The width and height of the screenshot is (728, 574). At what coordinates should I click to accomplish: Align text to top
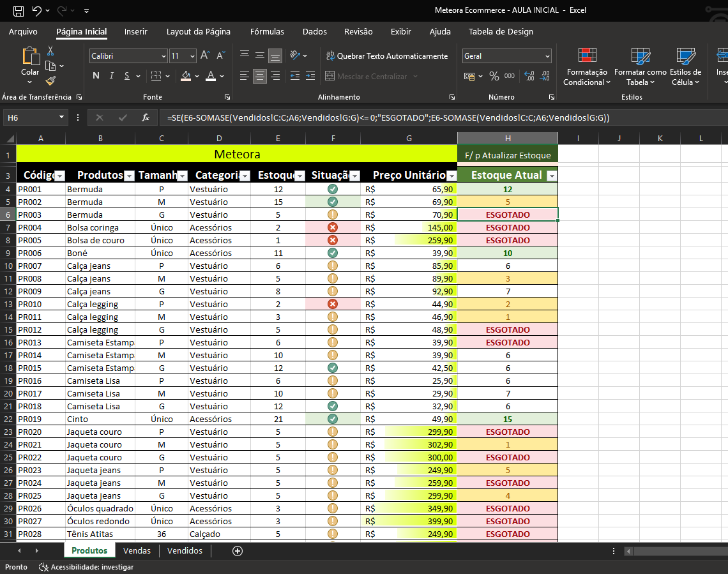pos(245,56)
